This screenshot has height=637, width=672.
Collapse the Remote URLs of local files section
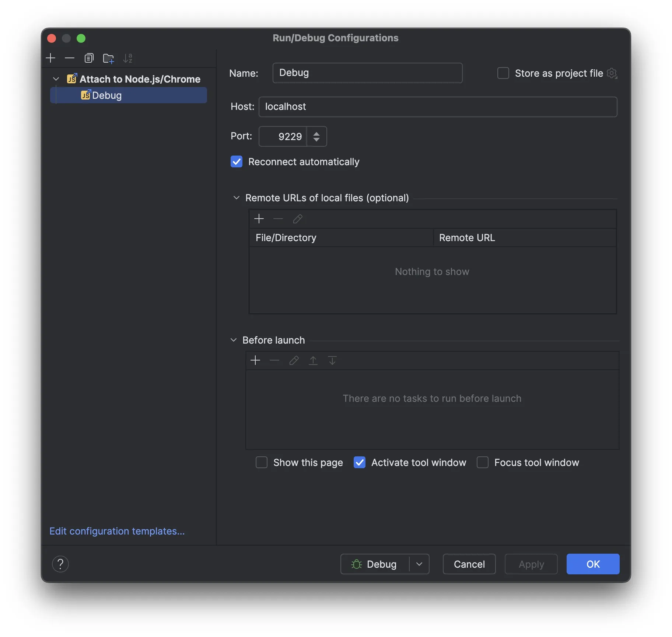pyautogui.click(x=237, y=198)
